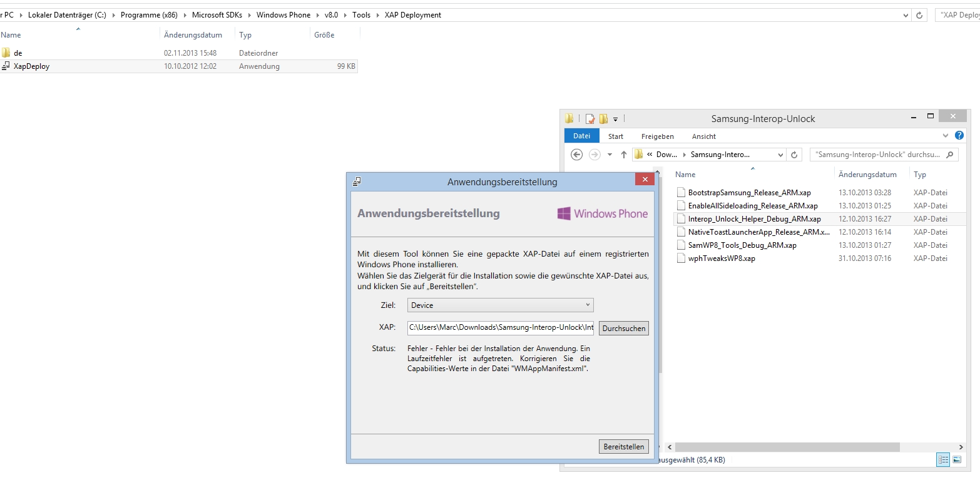Refresh the XAP Deployment folder view
The image size is (980, 480).
point(919,15)
